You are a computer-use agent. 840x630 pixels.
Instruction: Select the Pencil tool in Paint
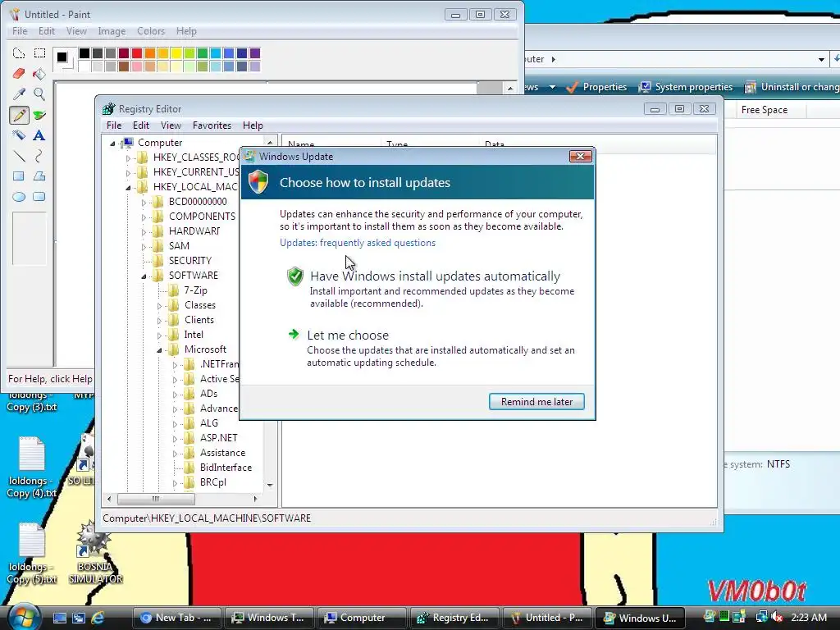(x=19, y=115)
